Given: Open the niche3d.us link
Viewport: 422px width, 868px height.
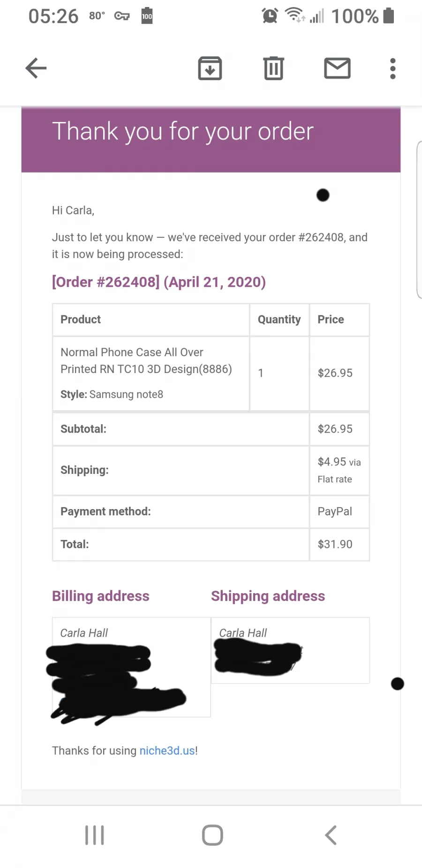Looking at the screenshot, I should [x=167, y=751].
